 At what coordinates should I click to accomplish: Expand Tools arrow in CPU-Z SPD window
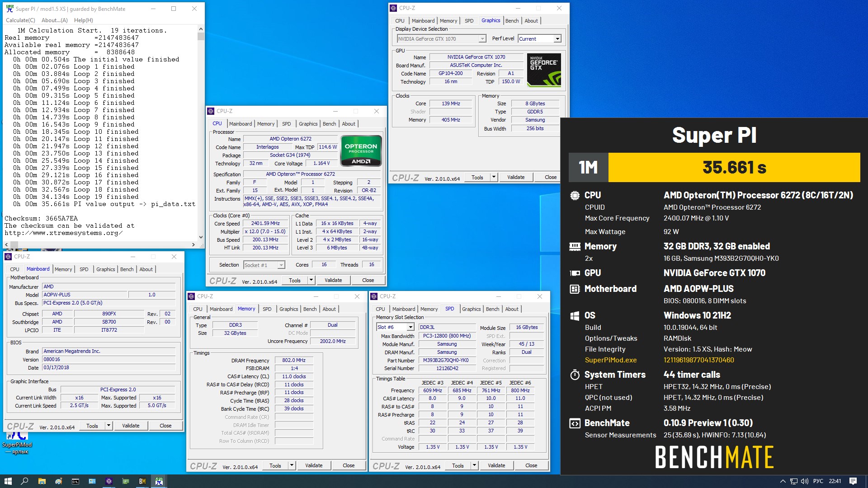pyautogui.click(x=474, y=465)
